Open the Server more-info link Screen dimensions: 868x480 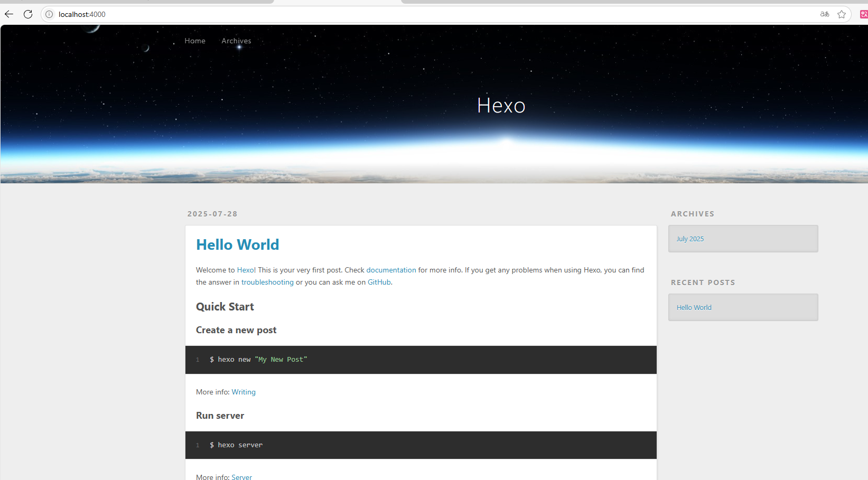(242, 477)
